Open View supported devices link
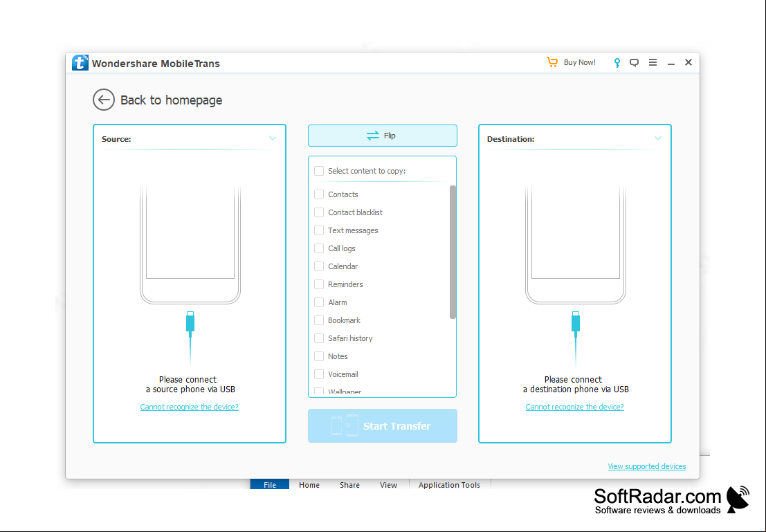 click(647, 466)
